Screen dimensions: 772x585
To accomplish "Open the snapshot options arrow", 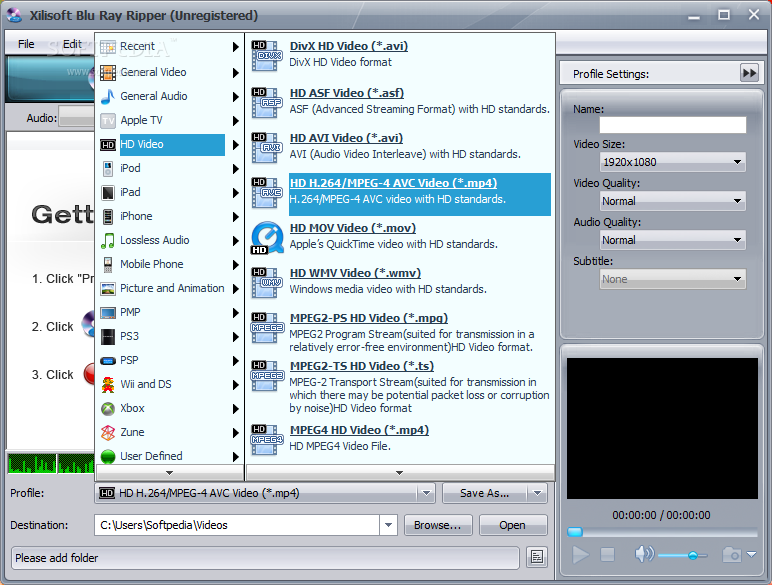I will [751, 554].
